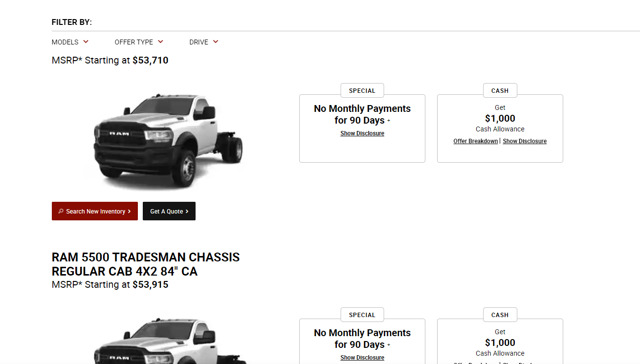This screenshot has width=640, height=364.
Task: Click the first SPECIAL offer badge
Action: point(362,90)
